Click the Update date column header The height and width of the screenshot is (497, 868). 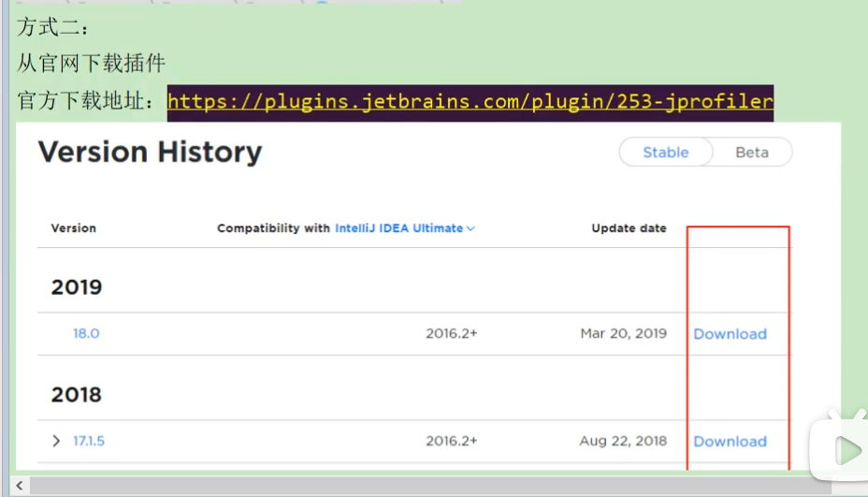tap(629, 228)
